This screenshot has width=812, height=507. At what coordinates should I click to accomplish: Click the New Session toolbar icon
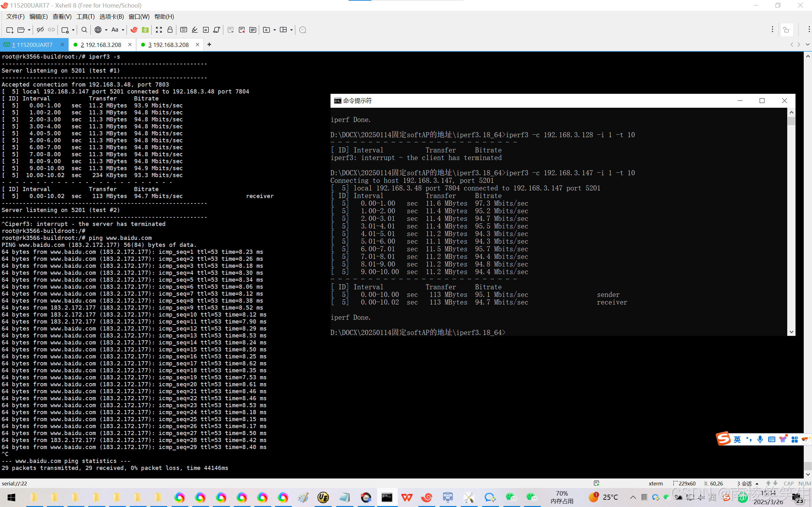pyautogui.click(x=10, y=30)
